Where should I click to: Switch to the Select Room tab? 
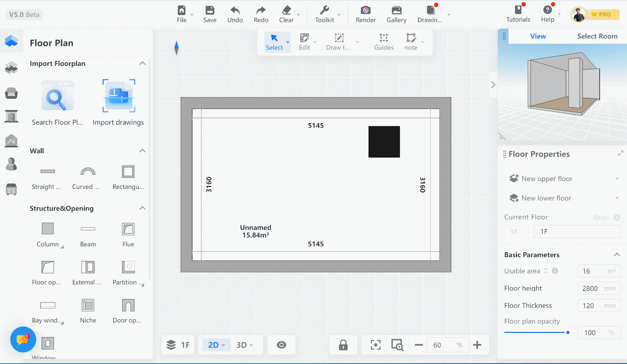coord(597,36)
